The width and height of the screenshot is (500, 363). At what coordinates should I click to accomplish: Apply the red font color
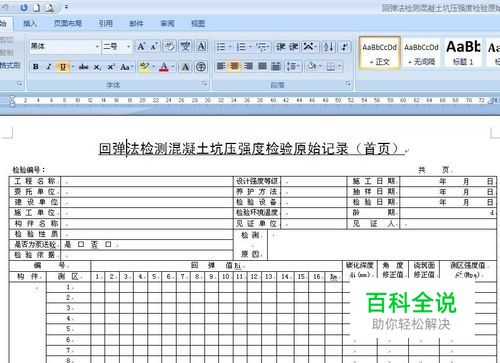(164, 67)
